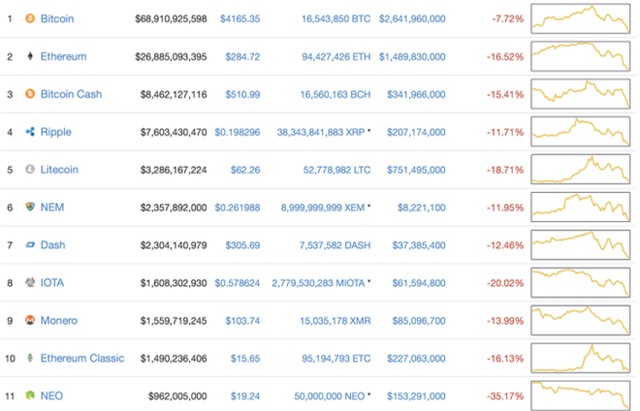The image size is (640, 411).
Task: Click the Ethereum diamond logo icon
Action: (x=29, y=57)
